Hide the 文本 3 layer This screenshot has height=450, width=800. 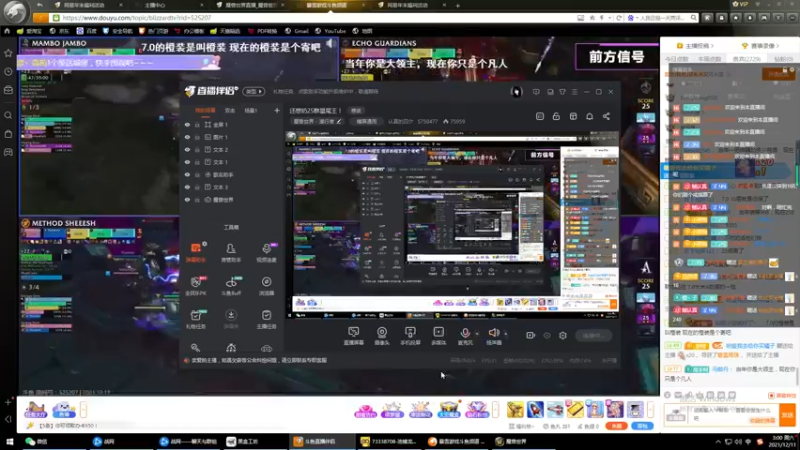(187, 187)
